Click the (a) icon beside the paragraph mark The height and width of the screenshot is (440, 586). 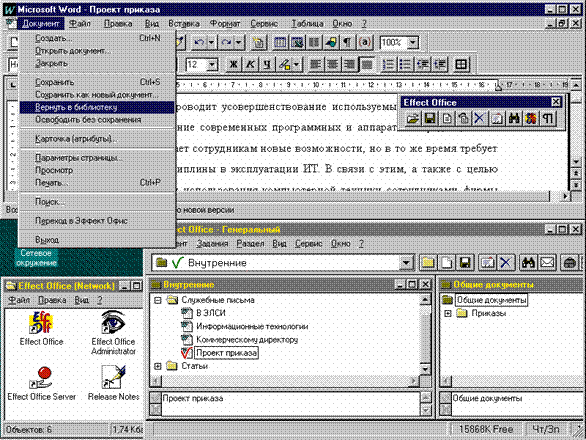click(x=365, y=43)
